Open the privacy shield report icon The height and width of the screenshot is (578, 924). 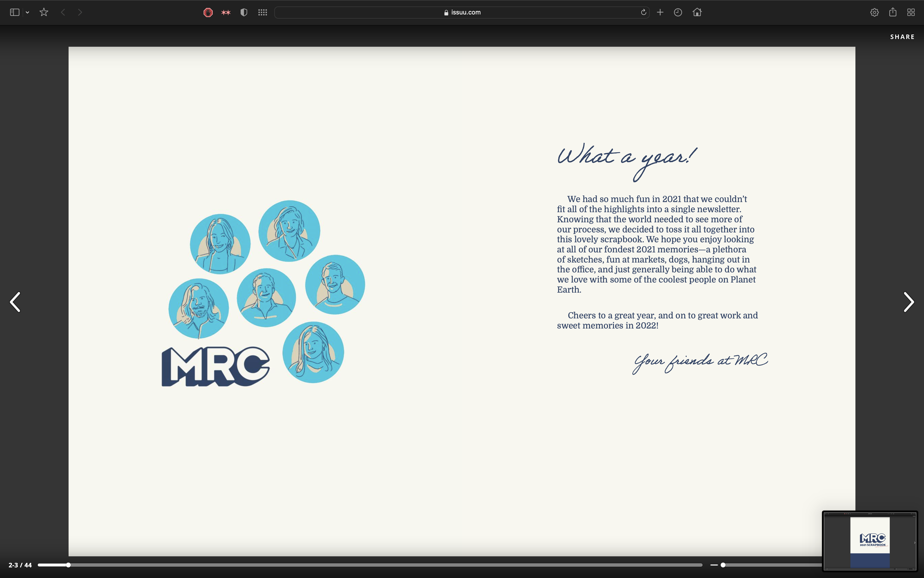coord(244,13)
